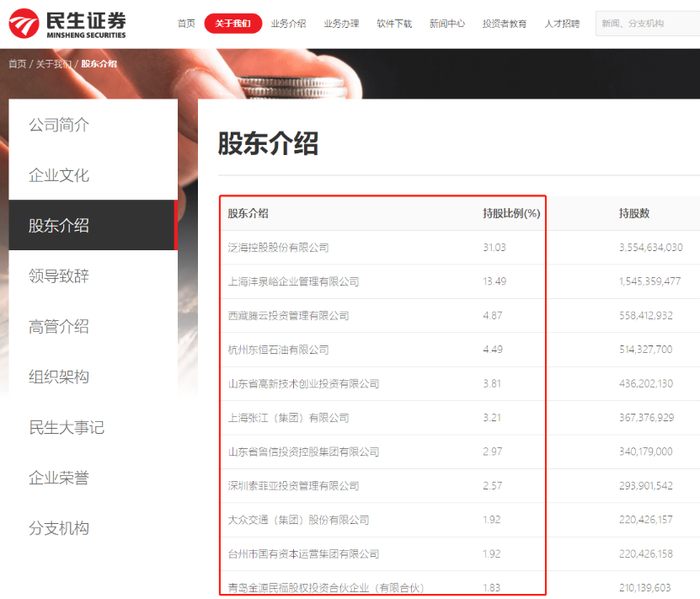700x599 pixels.
Task: Click the 股东介绍 column header
Action: [x=248, y=213]
